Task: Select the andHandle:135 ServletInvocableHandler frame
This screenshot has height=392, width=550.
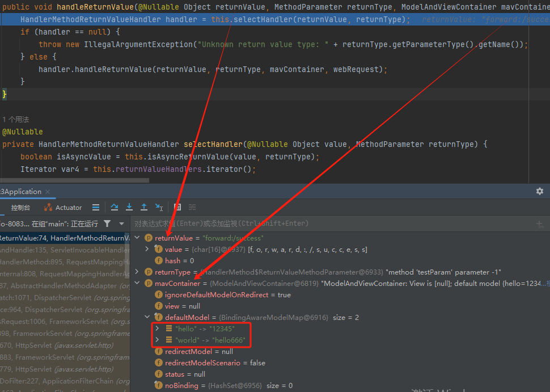Action: (65, 250)
